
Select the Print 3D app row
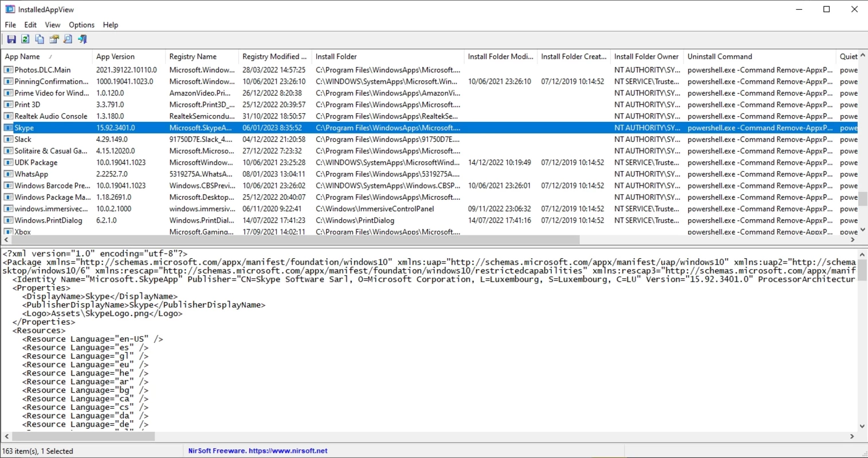point(430,105)
